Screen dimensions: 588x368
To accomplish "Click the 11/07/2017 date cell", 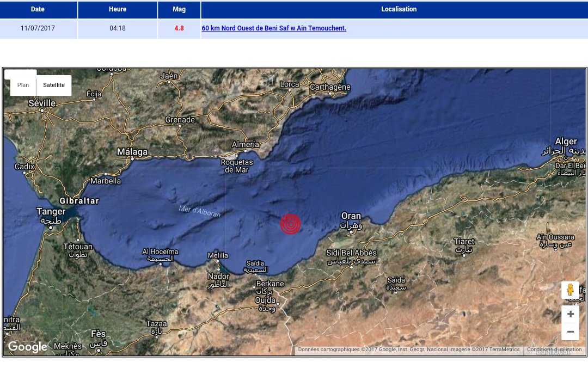I will pyautogui.click(x=38, y=28).
